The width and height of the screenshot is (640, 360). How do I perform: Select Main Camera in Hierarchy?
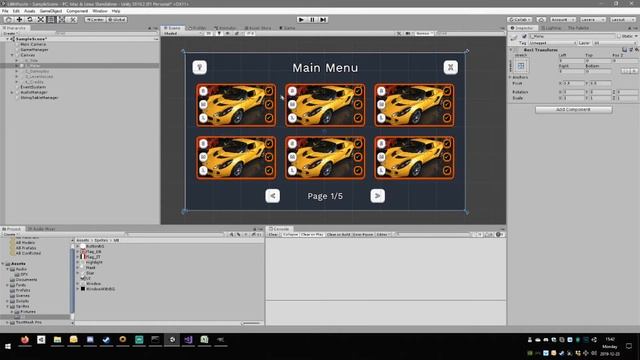[33, 44]
